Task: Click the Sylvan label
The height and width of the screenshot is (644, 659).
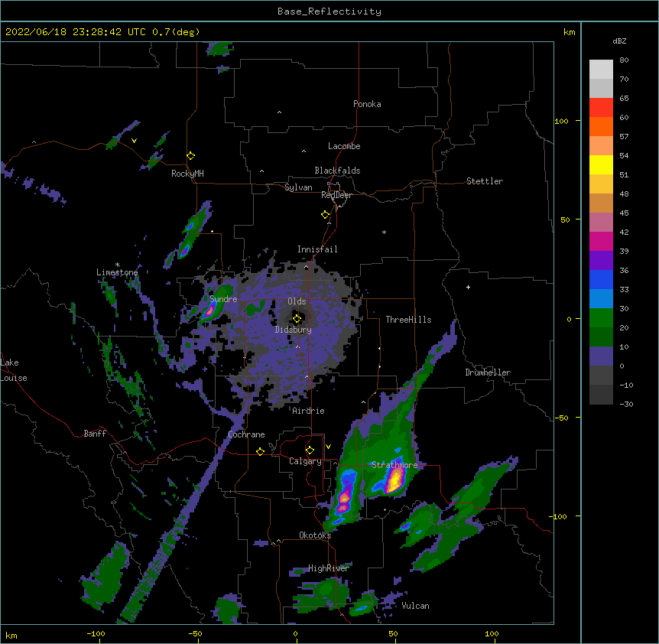Action: (x=298, y=187)
